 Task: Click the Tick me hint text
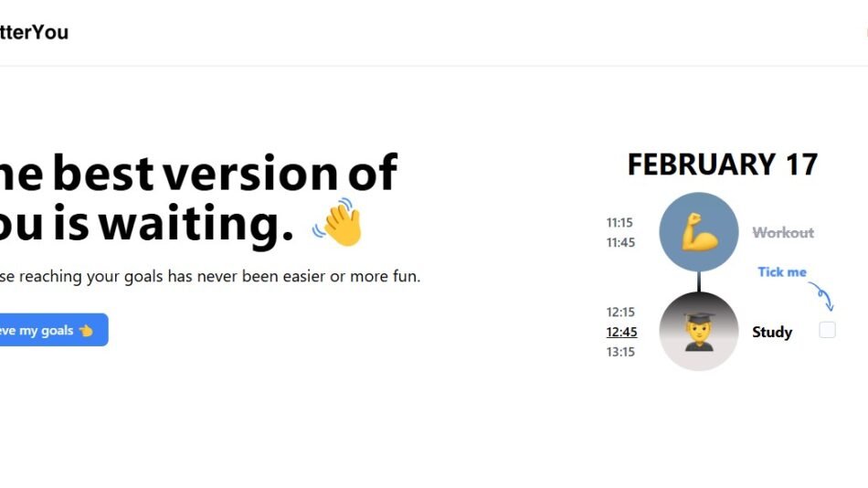tap(782, 271)
